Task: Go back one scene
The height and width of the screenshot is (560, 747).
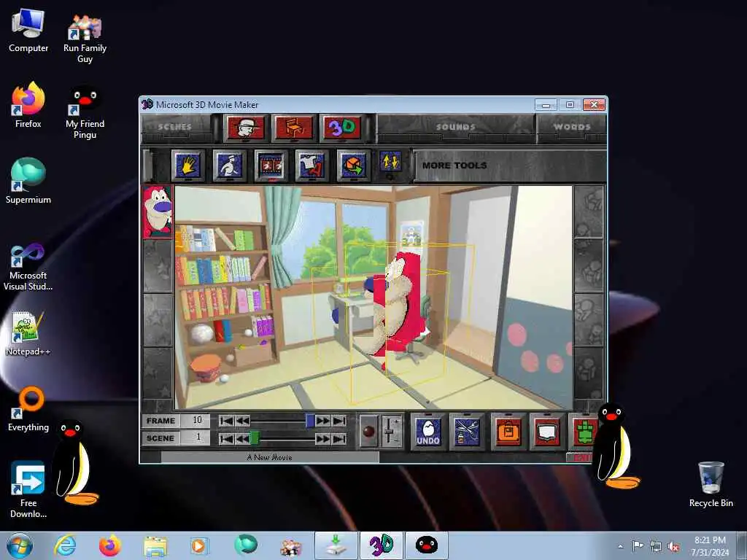Action: 242,438
